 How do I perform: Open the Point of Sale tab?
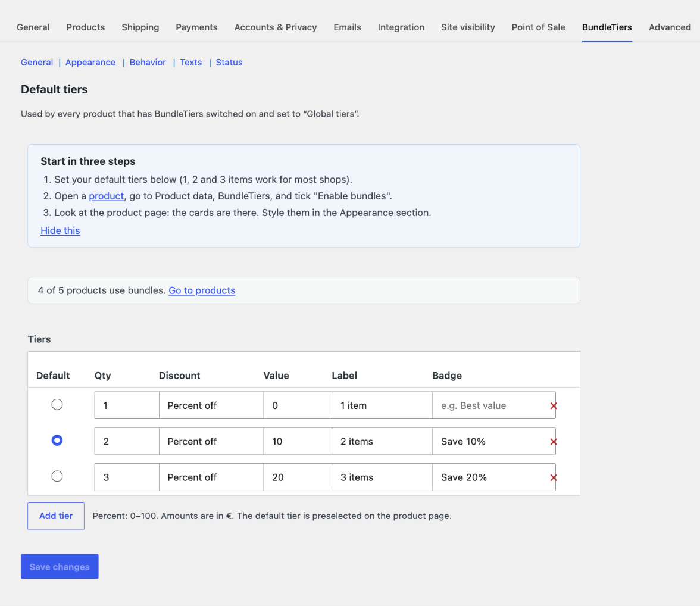tap(538, 27)
